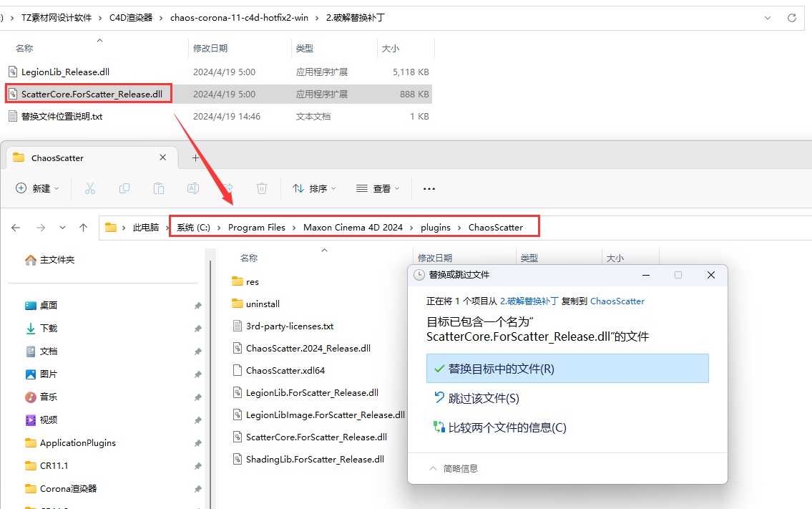
Task: Sort upper window by 名称 column
Action: pos(24,48)
